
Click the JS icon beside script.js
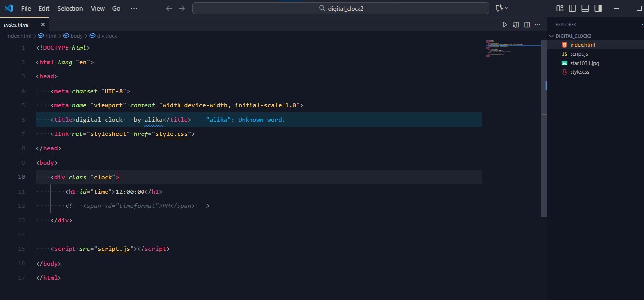click(564, 54)
